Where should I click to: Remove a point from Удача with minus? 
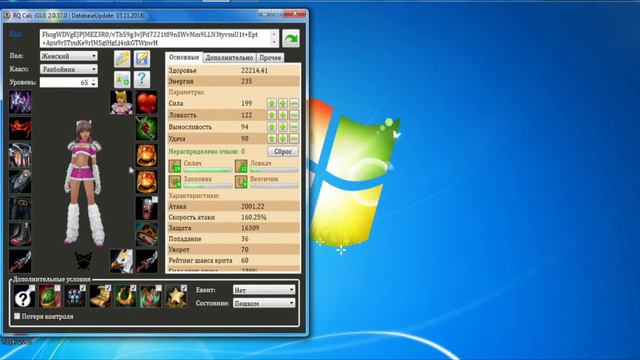294,139
